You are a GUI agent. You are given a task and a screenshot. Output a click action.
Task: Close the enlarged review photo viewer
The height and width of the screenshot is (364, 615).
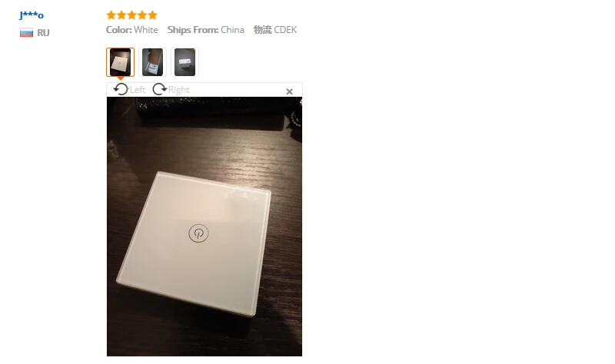click(x=290, y=91)
